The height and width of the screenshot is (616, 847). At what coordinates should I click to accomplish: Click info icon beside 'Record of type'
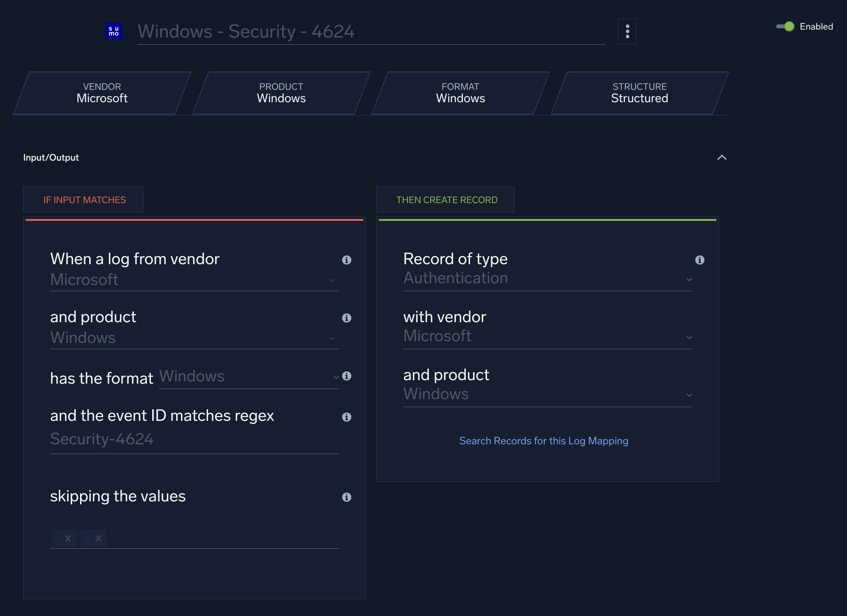(700, 260)
